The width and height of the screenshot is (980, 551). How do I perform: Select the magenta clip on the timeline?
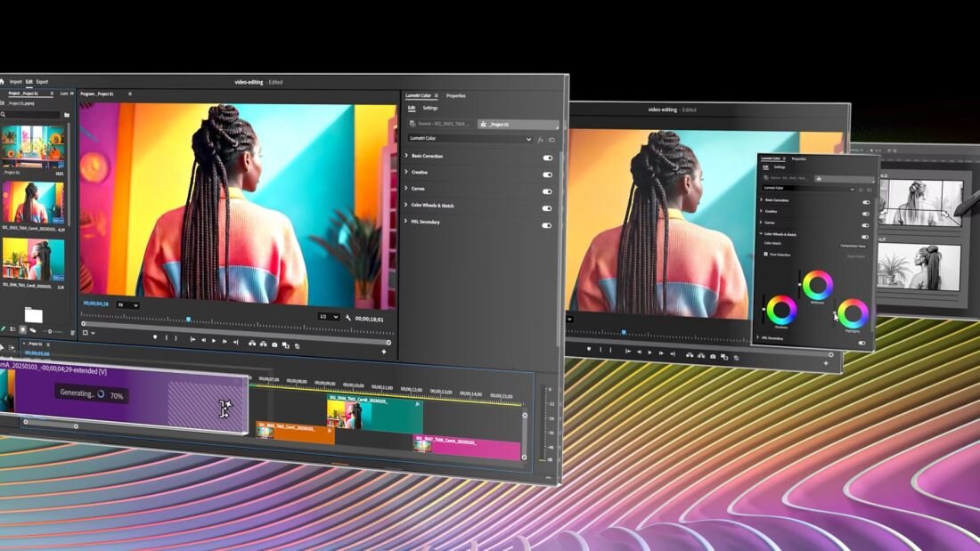pyautogui.click(x=467, y=449)
